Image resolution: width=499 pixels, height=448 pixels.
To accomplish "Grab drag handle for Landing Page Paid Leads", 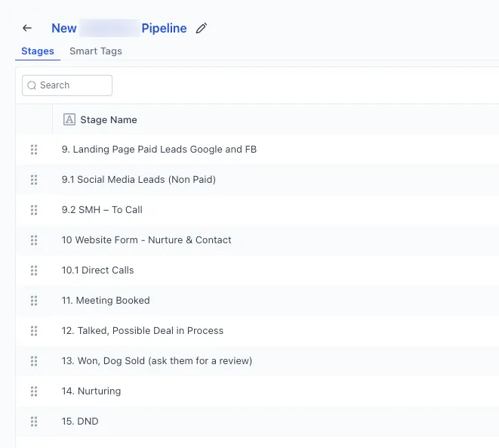I will tap(34, 150).
